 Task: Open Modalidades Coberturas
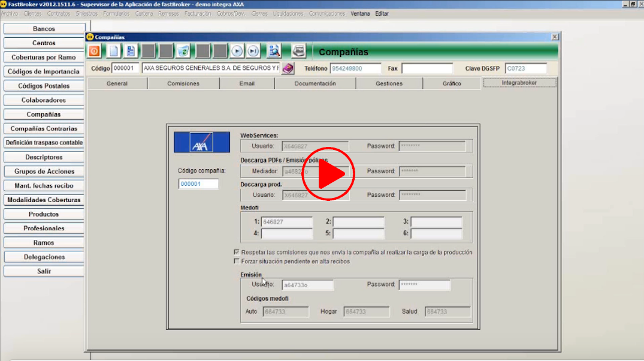click(x=44, y=200)
